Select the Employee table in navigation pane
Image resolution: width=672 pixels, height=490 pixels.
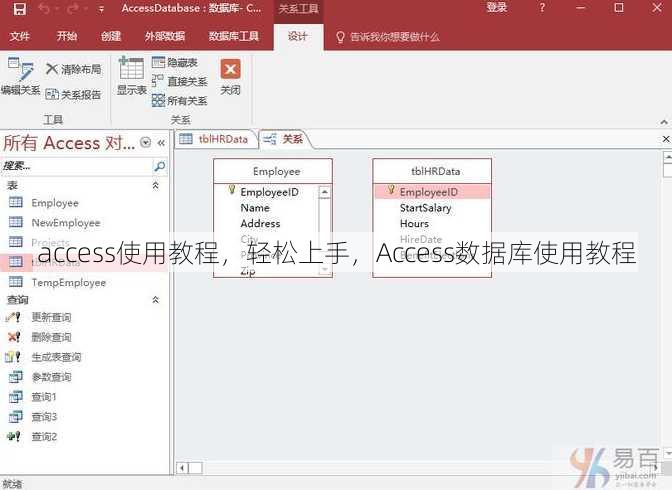click(x=55, y=203)
